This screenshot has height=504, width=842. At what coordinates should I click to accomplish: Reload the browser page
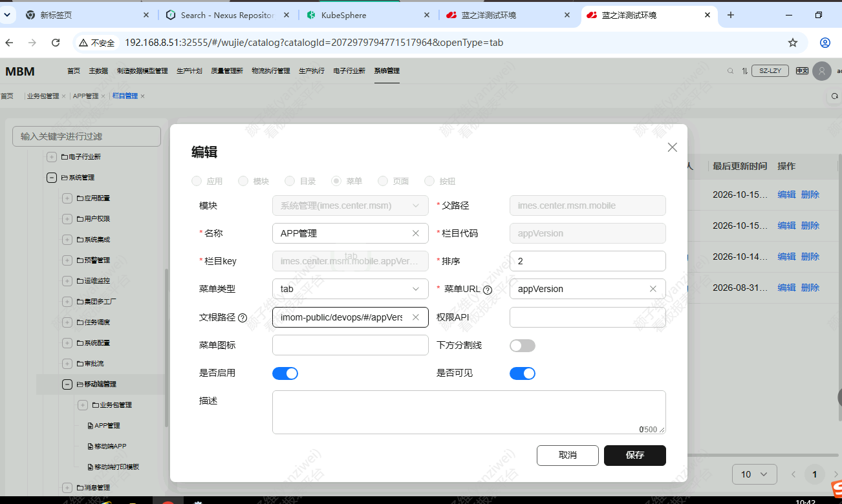[x=56, y=43]
